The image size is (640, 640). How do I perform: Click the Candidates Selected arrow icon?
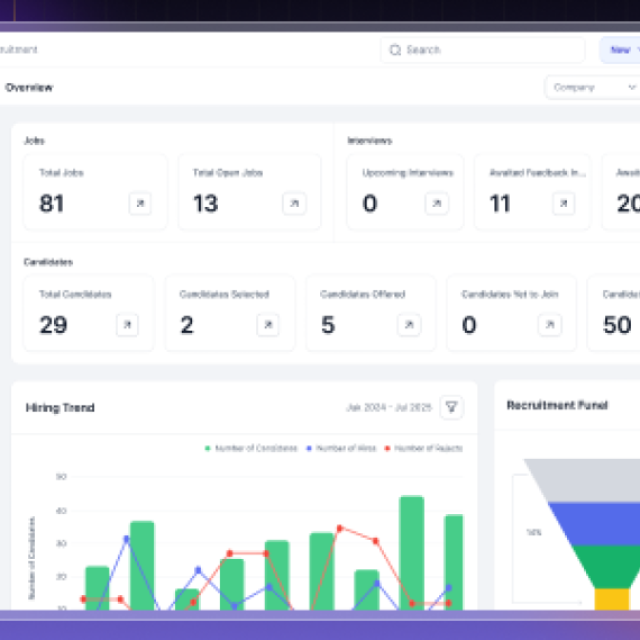(x=268, y=325)
